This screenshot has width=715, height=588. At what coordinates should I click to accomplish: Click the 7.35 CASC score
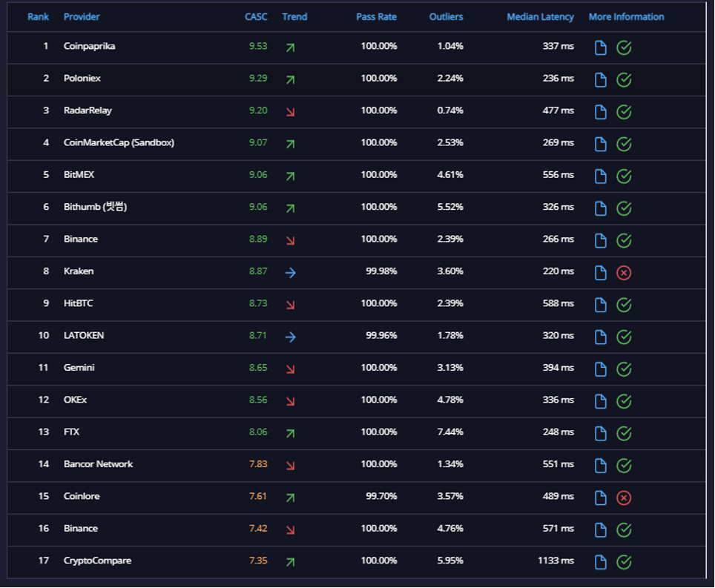click(258, 561)
